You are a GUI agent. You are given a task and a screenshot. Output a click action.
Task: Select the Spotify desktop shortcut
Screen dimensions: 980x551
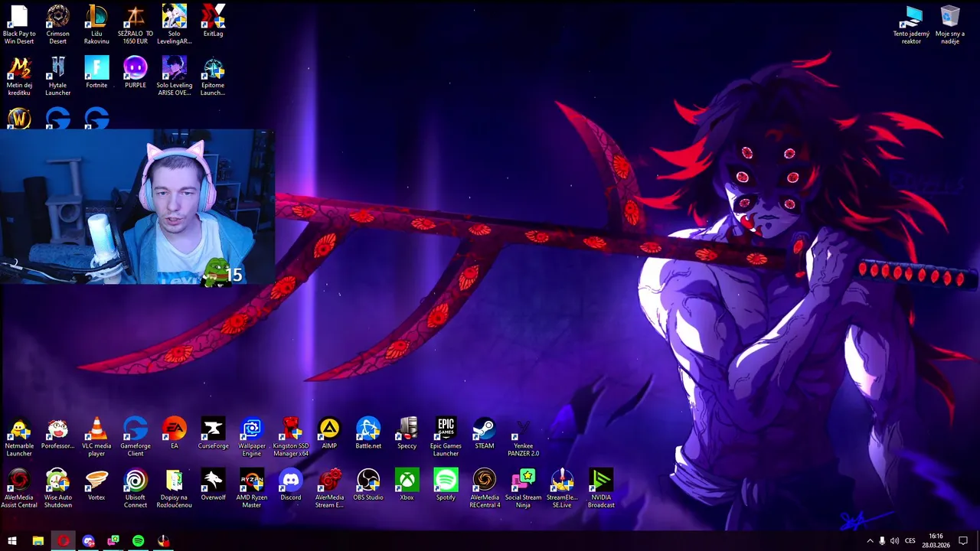[446, 484]
